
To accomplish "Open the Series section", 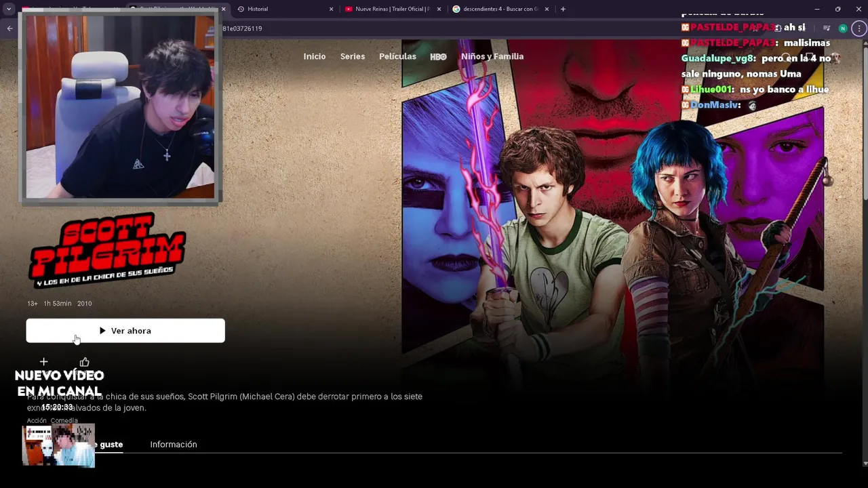I will [x=353, y=56].
